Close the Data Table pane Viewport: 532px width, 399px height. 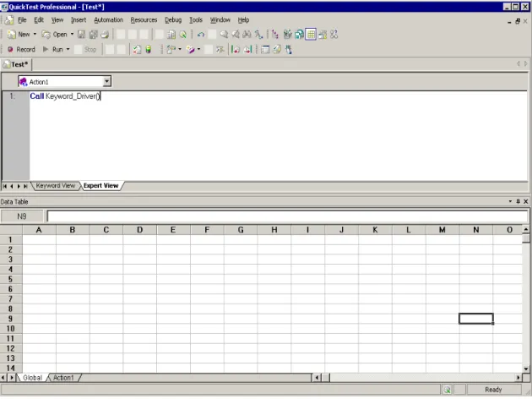point(526,202)
